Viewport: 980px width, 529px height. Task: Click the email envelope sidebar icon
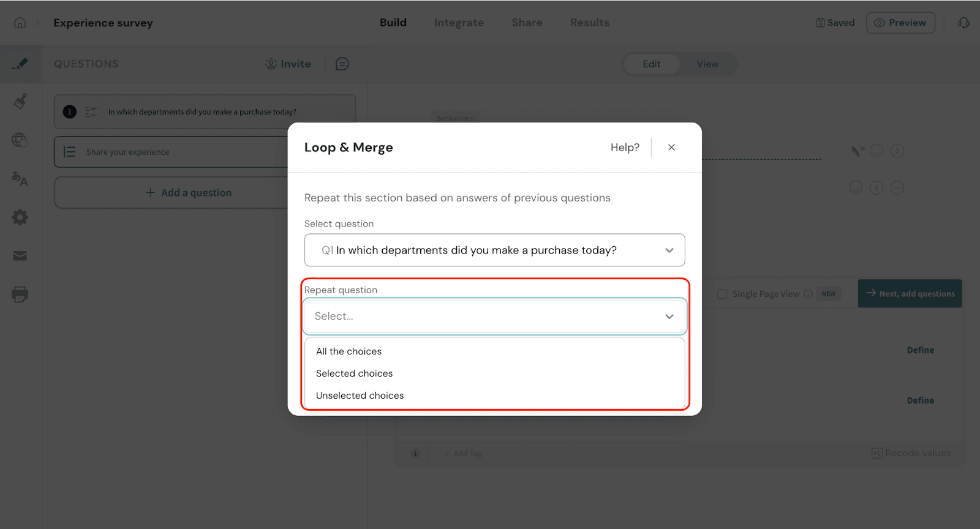[20, 256]
